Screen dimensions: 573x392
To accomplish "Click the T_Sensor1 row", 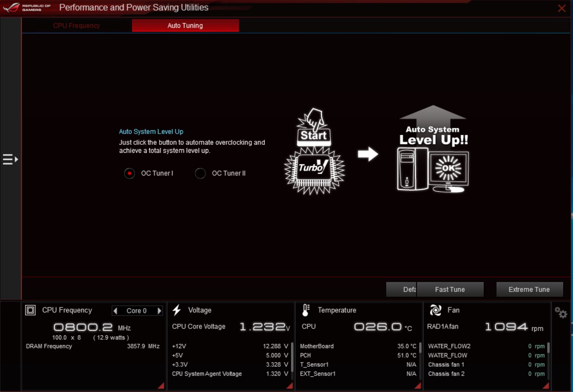I will (x=358, y=365).
